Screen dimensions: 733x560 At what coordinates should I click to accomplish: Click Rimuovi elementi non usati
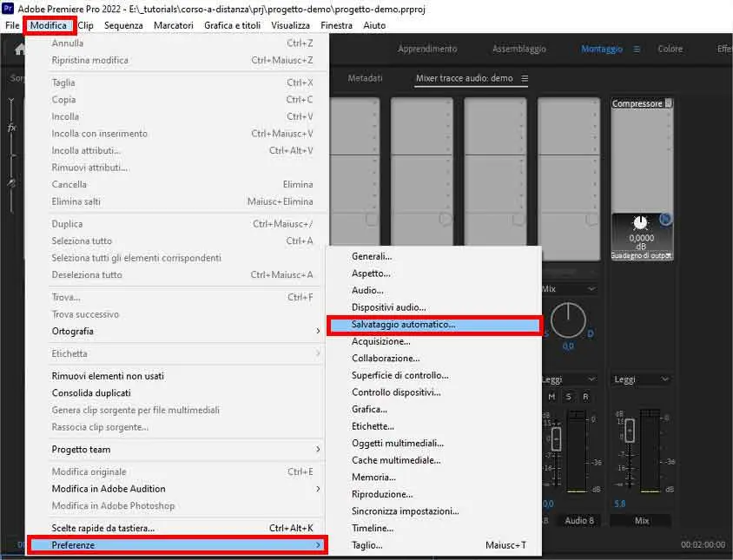[x=177, y=376]
